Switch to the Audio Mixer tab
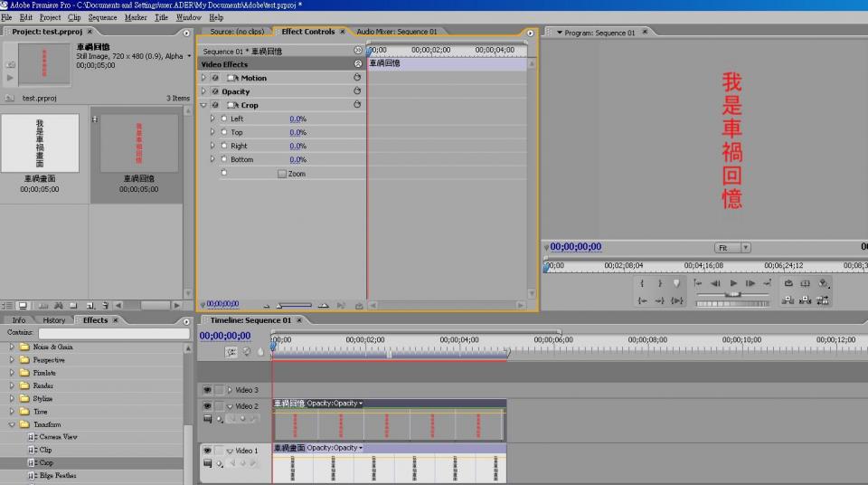This screenshot has width=868, height=485. (396, 32)
